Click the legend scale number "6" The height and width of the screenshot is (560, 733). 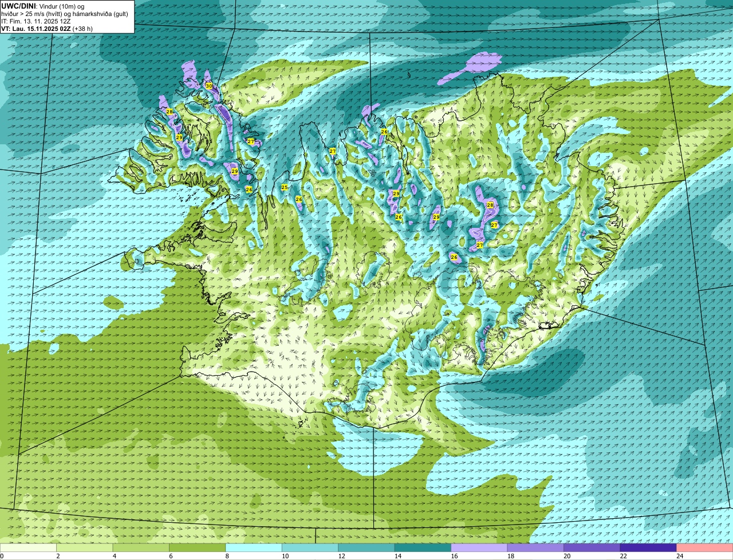[170, 556]
